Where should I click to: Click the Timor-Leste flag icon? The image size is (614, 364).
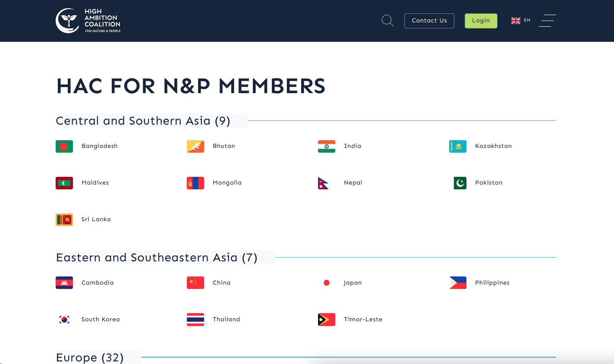pos(327,319)
